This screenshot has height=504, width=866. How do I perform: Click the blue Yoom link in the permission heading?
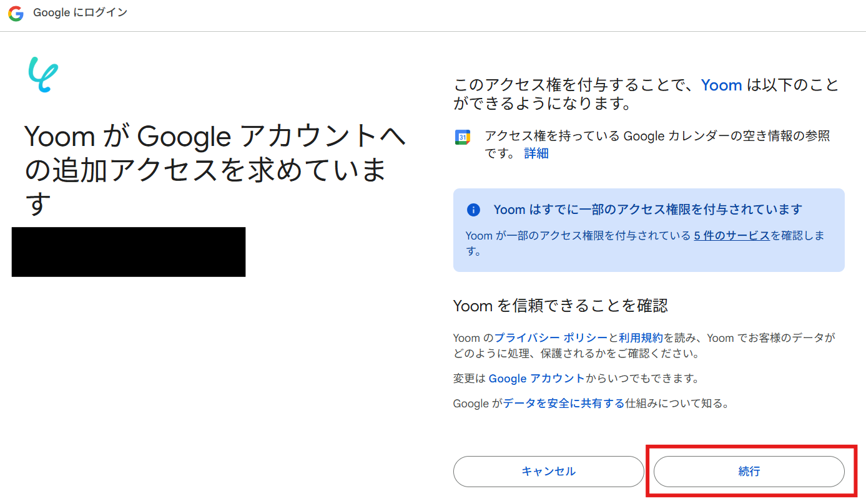pyautogui.click(x=721, y=85)
